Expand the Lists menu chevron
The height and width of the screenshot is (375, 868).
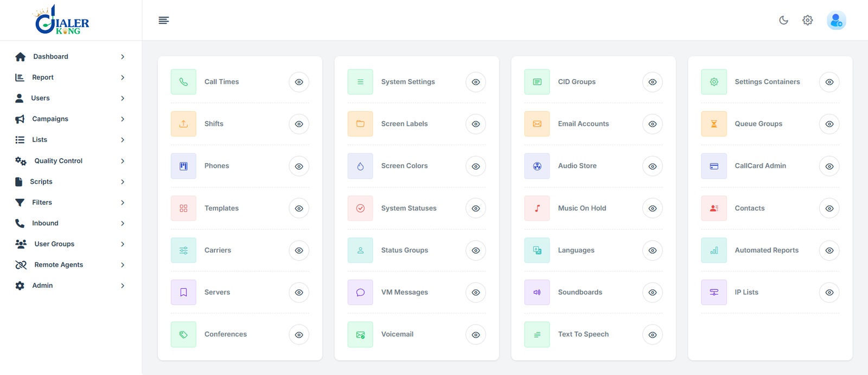(123, 140)
